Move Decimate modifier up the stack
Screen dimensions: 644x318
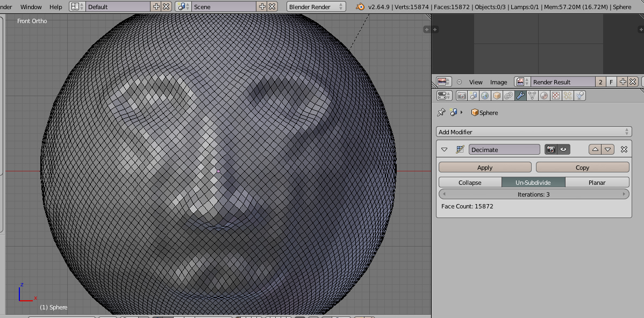coord(595,150)
